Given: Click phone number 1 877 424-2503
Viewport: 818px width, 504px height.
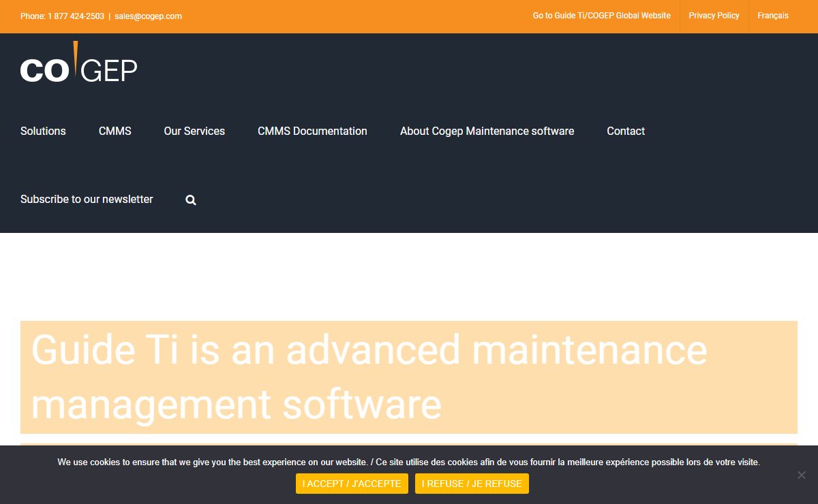Looking at the screenshot, I should point(76,16).
